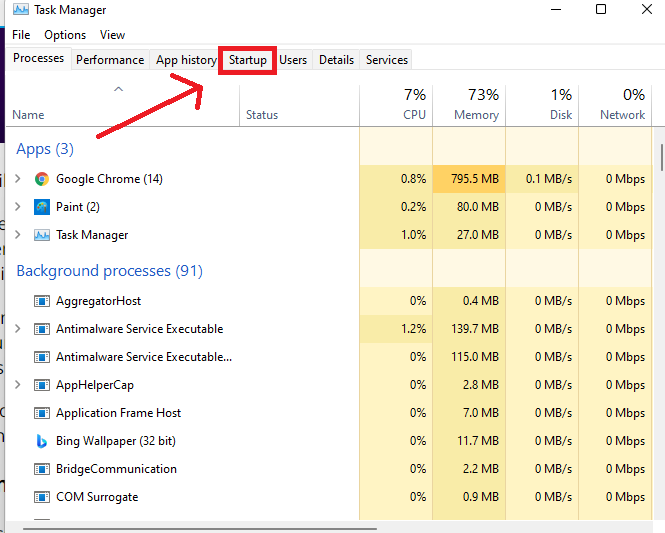The width and height of the screenshot is (665, 533).
Task: Expand the AppHelperCap process entry
Action: pos(17,385)
